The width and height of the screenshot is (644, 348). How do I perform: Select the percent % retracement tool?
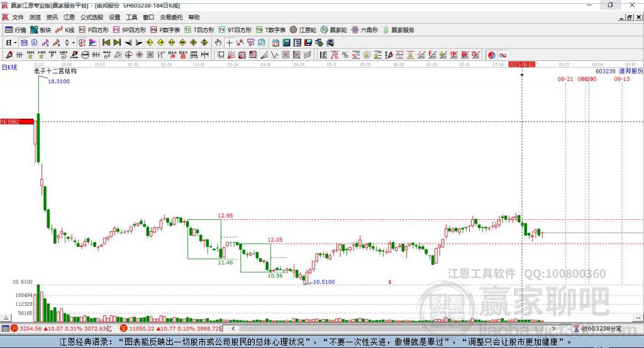point(345,55)
